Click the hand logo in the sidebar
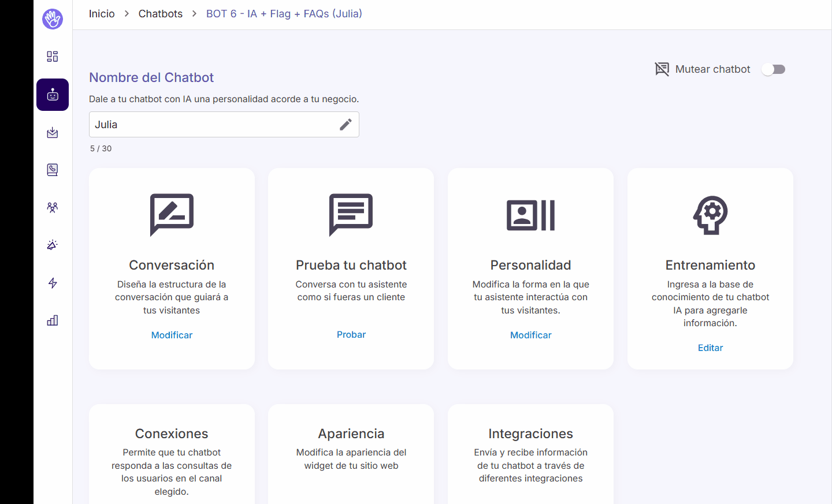The image size is (832, 504). [52, 19]
